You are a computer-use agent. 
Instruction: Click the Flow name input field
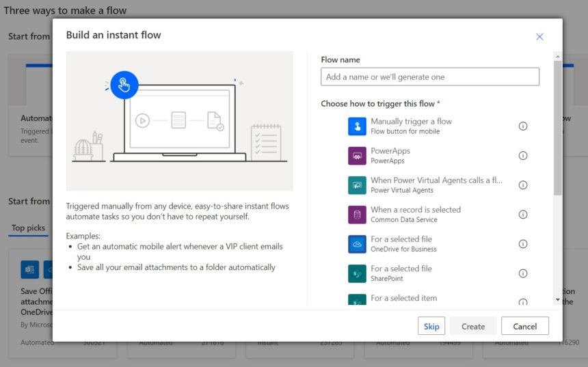(430, 77)
